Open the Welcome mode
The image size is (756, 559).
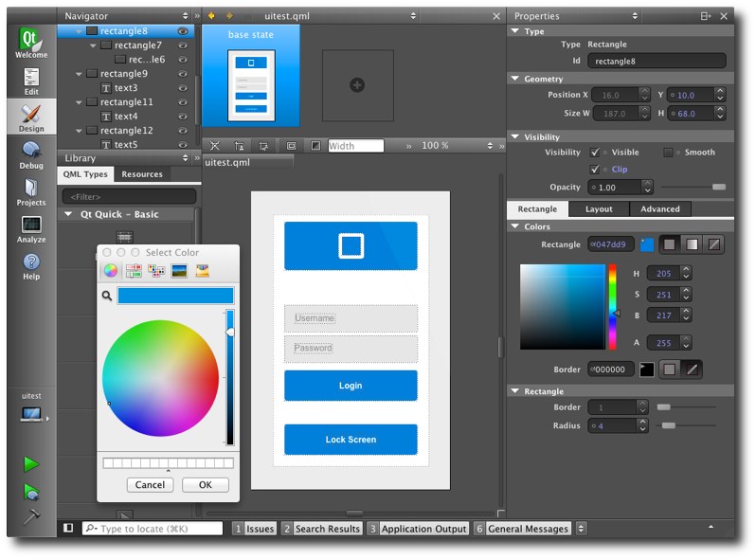click(x=31, y=43)
